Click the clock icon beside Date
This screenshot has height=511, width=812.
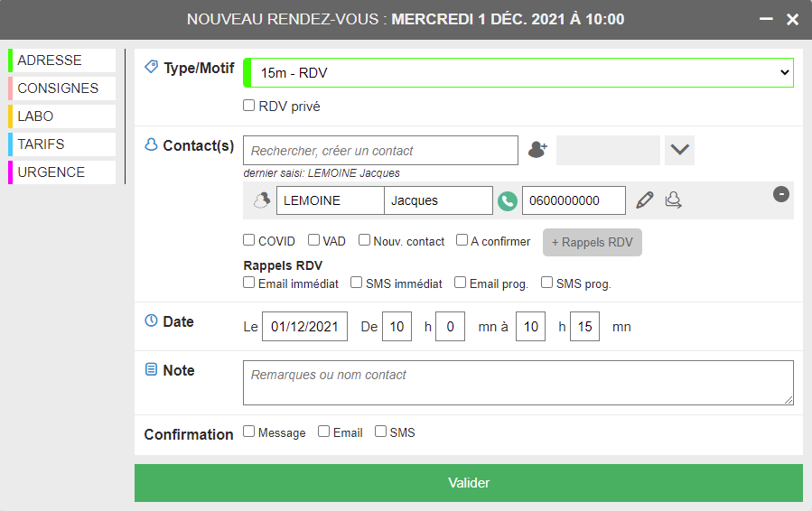(152, 321)
